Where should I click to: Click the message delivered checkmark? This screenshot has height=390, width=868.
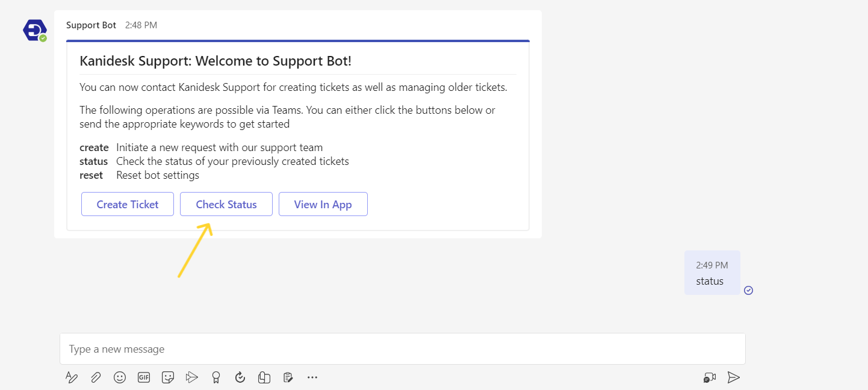pyautogui.click(x=748, y=290)
